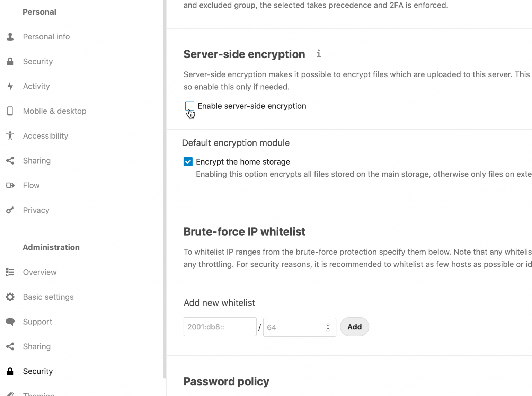
Task: Click the Add whitelist button
Action: [x=354, y=327]
